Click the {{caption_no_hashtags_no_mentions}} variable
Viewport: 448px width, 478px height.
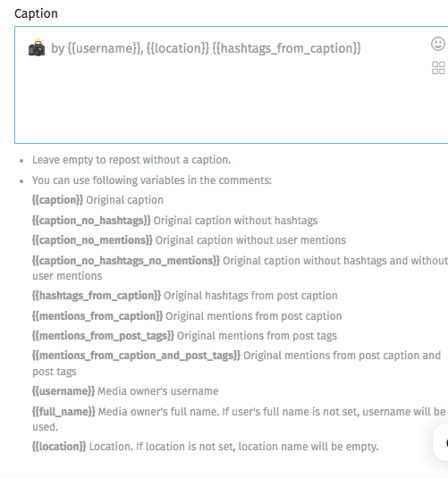coord(126,261)
